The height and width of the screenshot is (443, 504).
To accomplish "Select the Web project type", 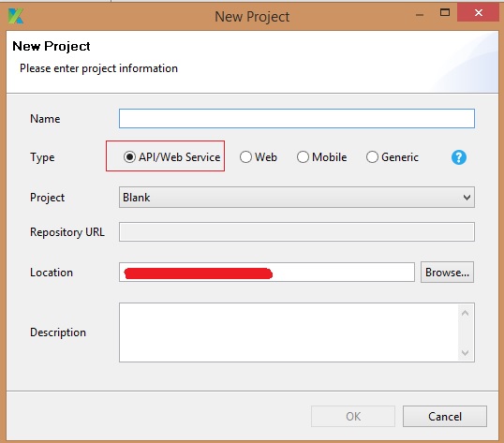I will click(245, 157).
